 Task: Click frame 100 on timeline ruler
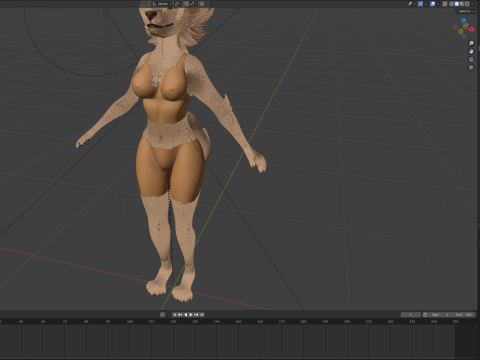[x=130, y=321]
